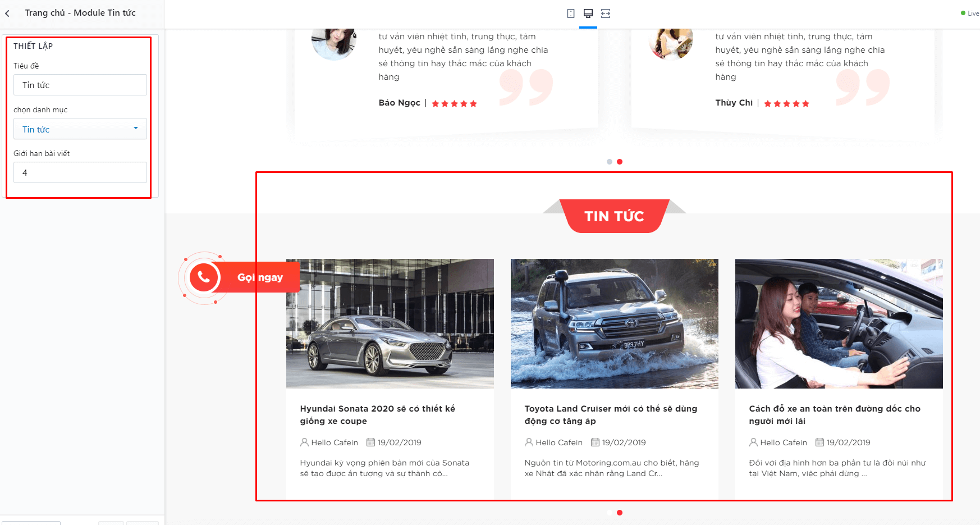Open the chọn danh mục dropdown
Screen dimensions: 980x525
pyautogui.click(x=80, y=129)
